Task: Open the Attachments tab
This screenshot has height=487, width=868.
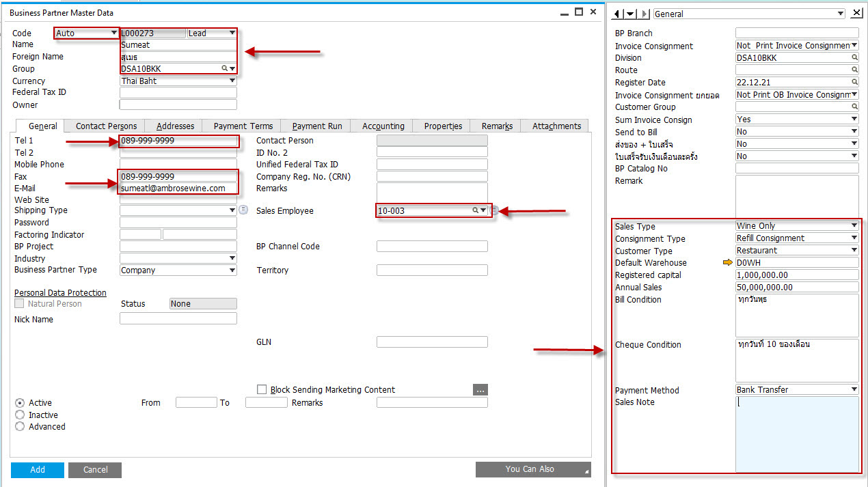Action: pos(556,126)
